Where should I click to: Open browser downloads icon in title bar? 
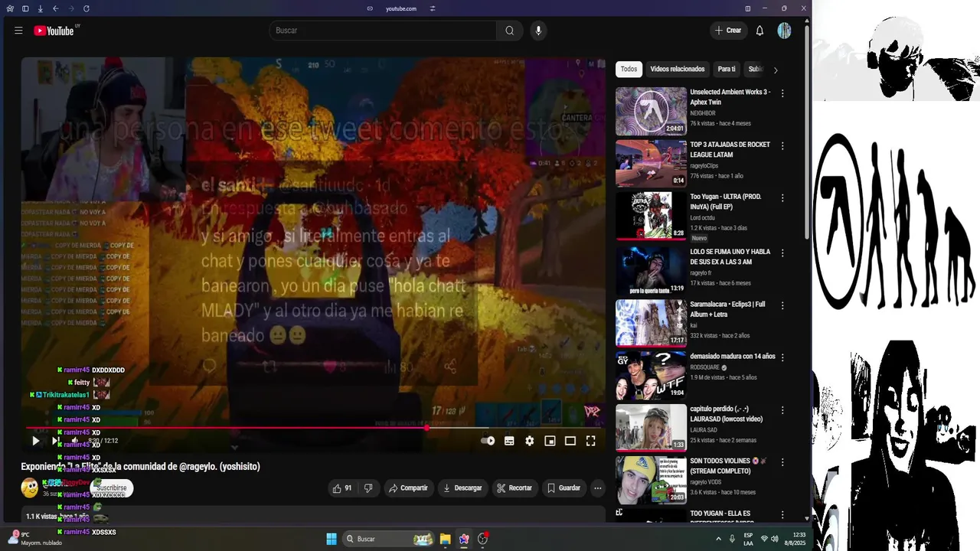point(40,8)
